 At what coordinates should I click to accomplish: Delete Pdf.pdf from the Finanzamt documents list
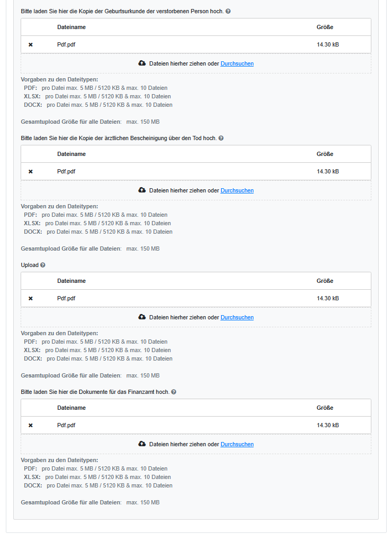tap(30, 425)
